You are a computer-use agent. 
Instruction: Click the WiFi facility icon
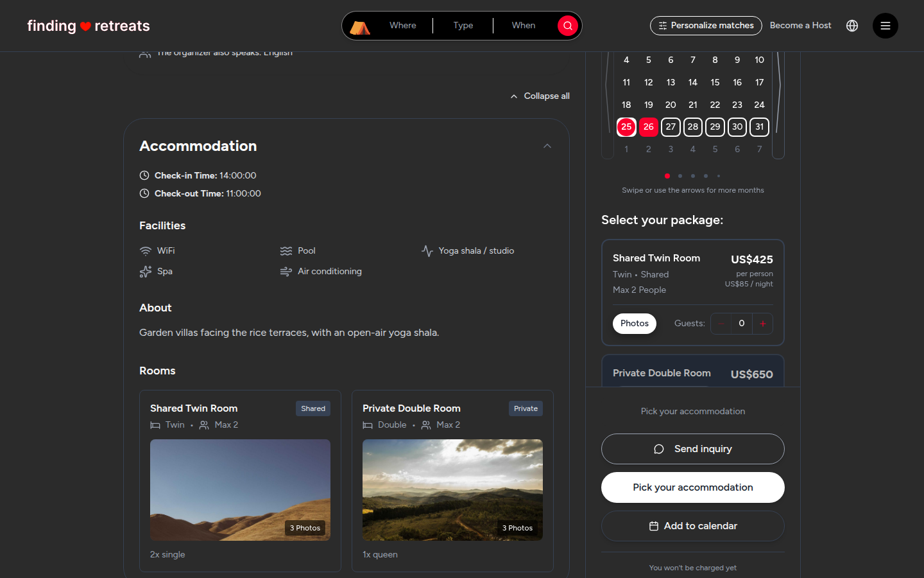point(146,251)
